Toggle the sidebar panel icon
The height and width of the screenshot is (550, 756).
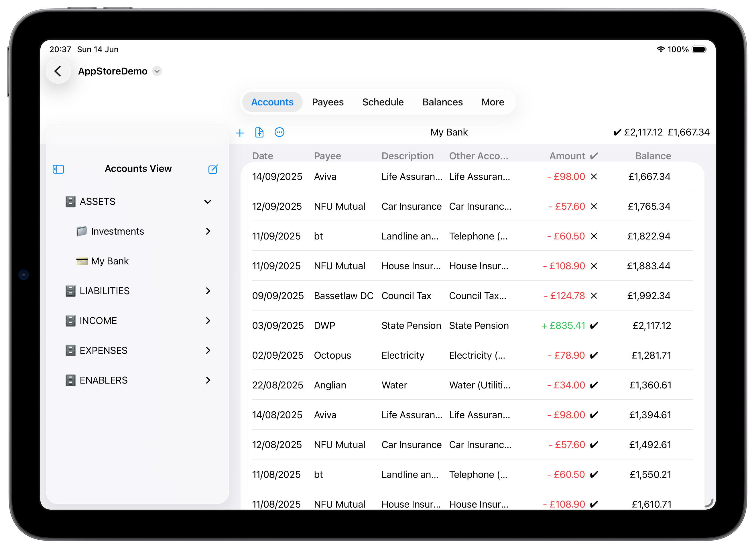click(58, 169)
